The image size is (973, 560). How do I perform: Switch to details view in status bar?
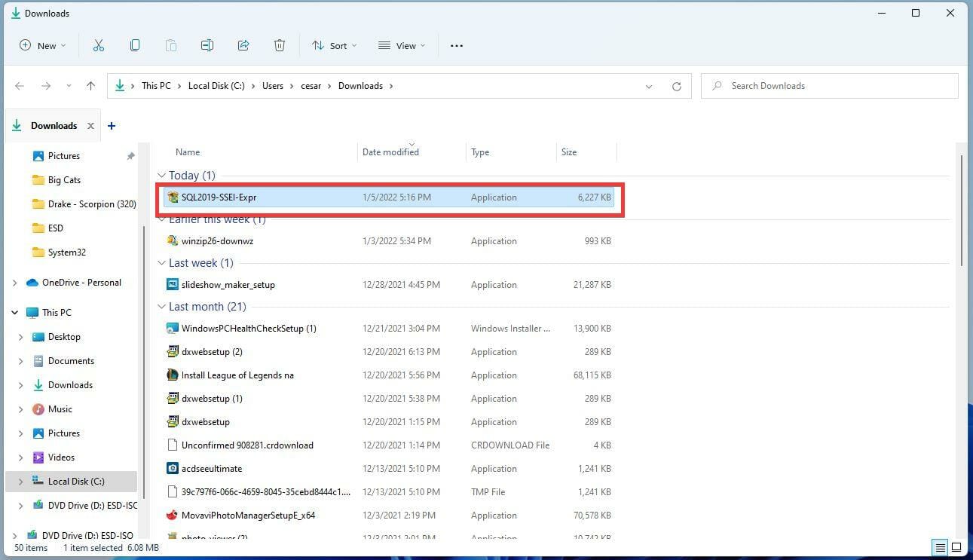pyautogui.click(x=939, y=548)
